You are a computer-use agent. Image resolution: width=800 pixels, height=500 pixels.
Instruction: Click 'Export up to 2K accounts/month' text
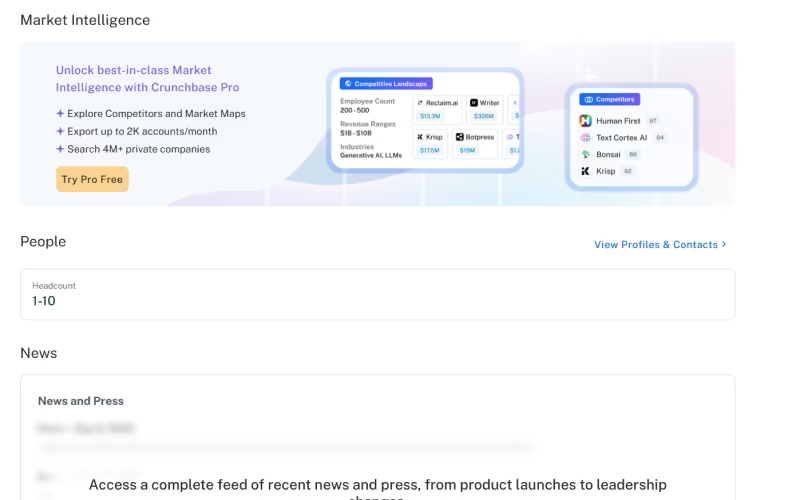[x=142, y=131]
